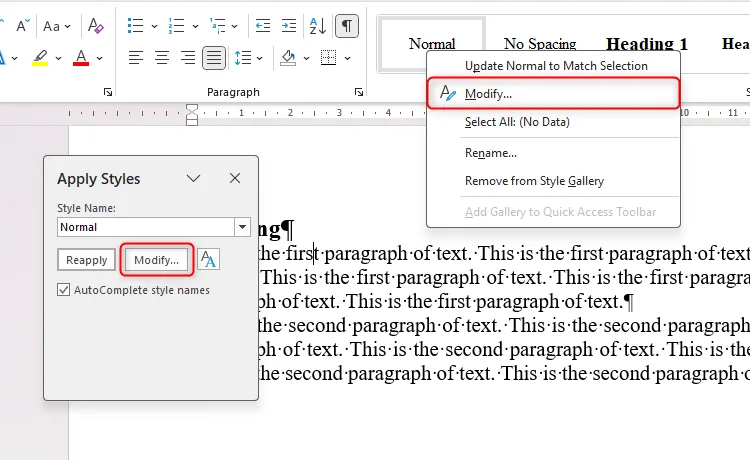This screenshot has width=750, height=460.
Task: Decrease paragraph indent
Action: coord(263,26)
